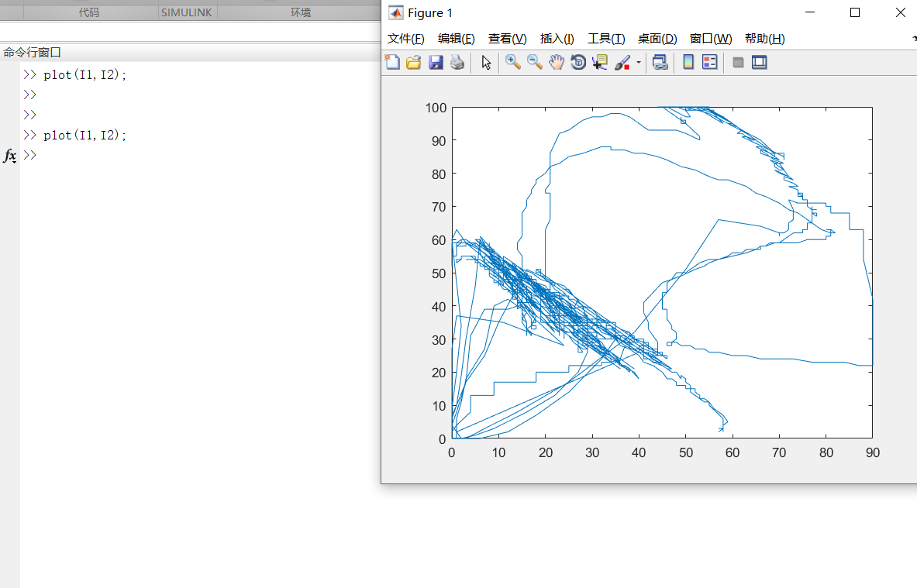917x588 pixels.
Task: Click inside the plot axes area
Action: point(662,273)
